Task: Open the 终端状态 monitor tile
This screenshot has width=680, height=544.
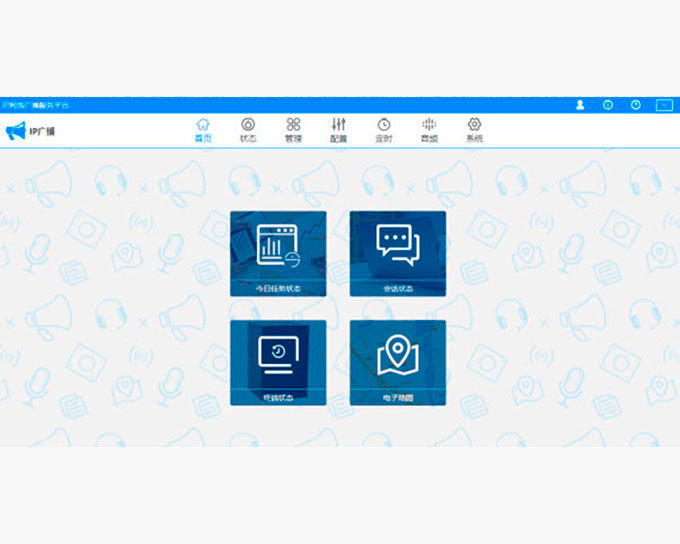Action: click(278, 355)
